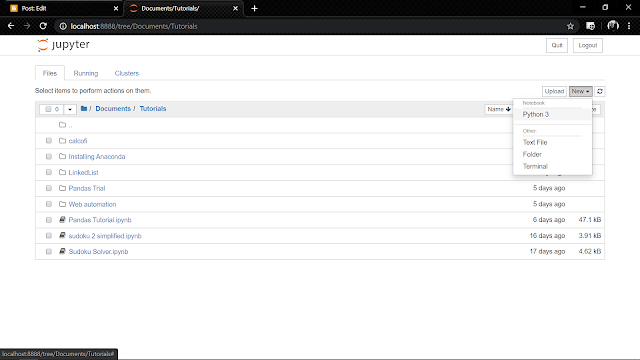
Task: Check the LinkedList checkbox
Action: (x=49, y=172)
